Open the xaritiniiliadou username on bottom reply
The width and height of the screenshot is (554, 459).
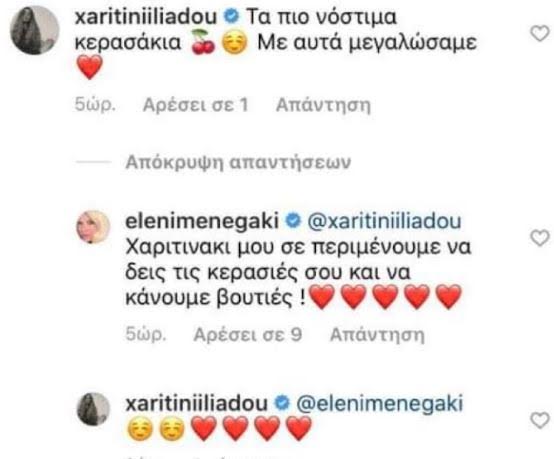(x=196, y=404)
